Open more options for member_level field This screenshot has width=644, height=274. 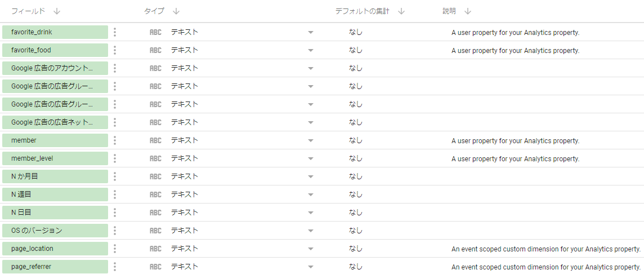pyautogui.click(x=115, y=158)
